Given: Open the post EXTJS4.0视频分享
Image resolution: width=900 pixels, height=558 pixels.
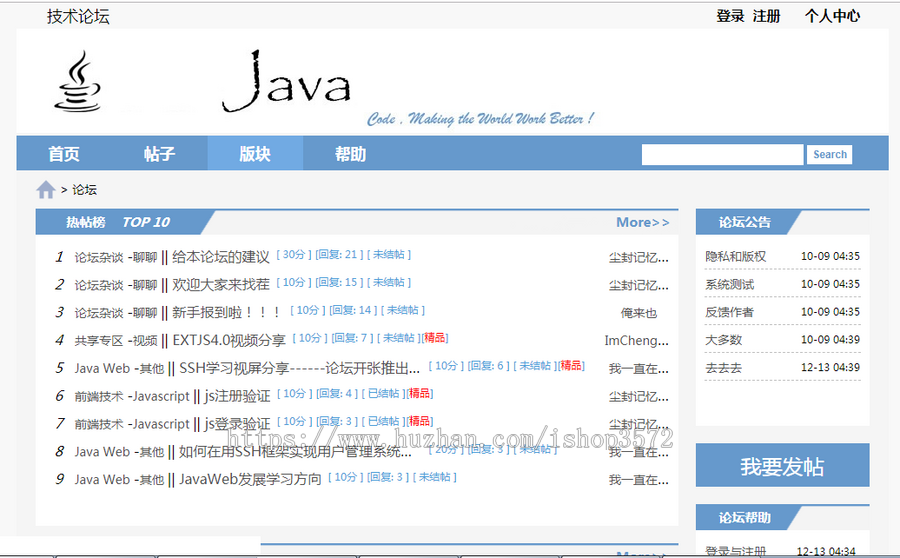Looking at the screenshot, I should (229, 340).
